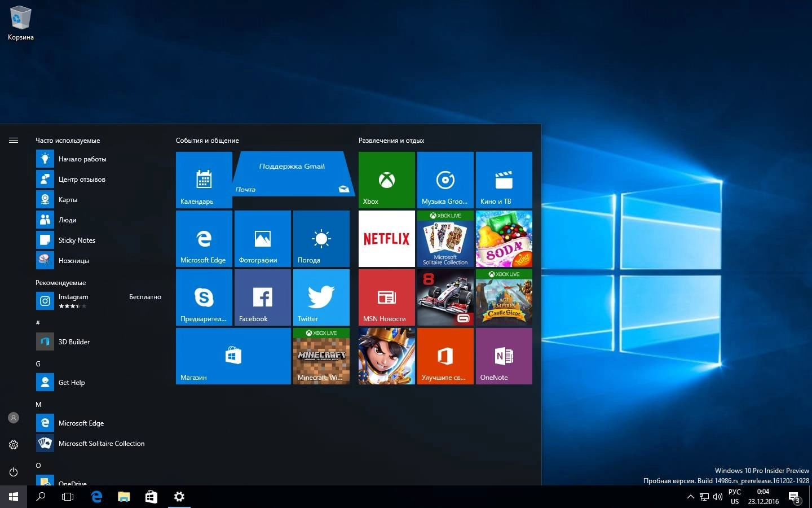Show hidden tray icons chevron

pyautogui.click(x=690, y=497)
